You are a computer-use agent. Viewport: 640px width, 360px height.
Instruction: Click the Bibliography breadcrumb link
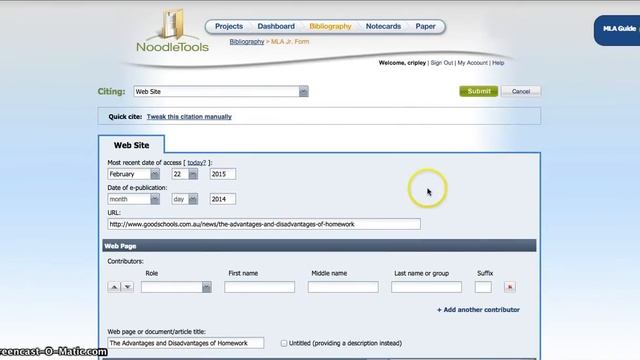pyautogui.click(x=247, y=42)
